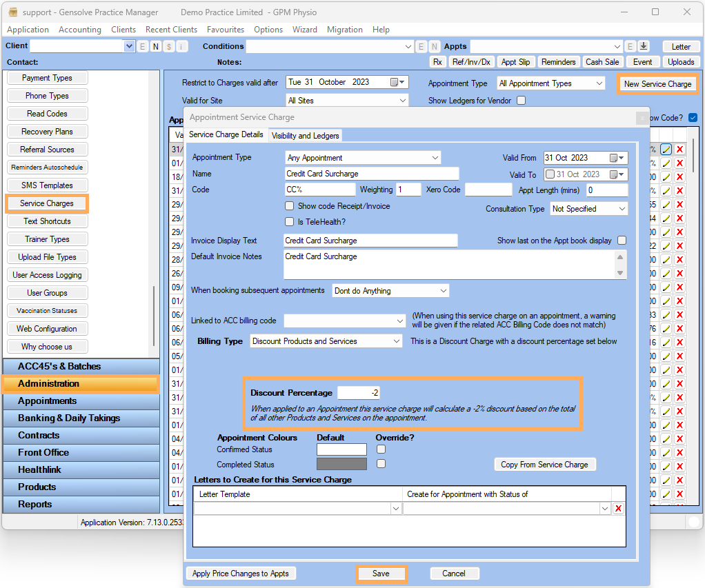This screenshot has width=705, height=588.
Task: Toggle the Show Ledgers for Vendor checkbox
Action: [x=522, y=101]
